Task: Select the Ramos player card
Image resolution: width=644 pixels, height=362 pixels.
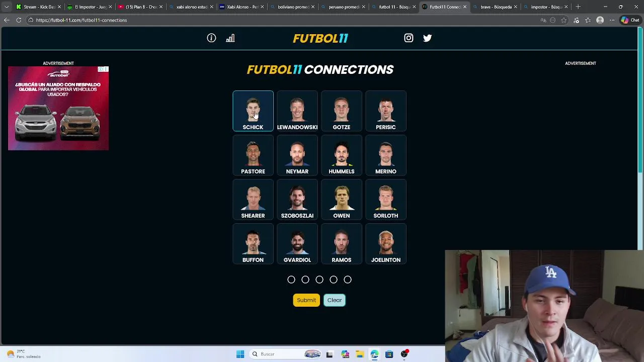Action: click(342, 244)
